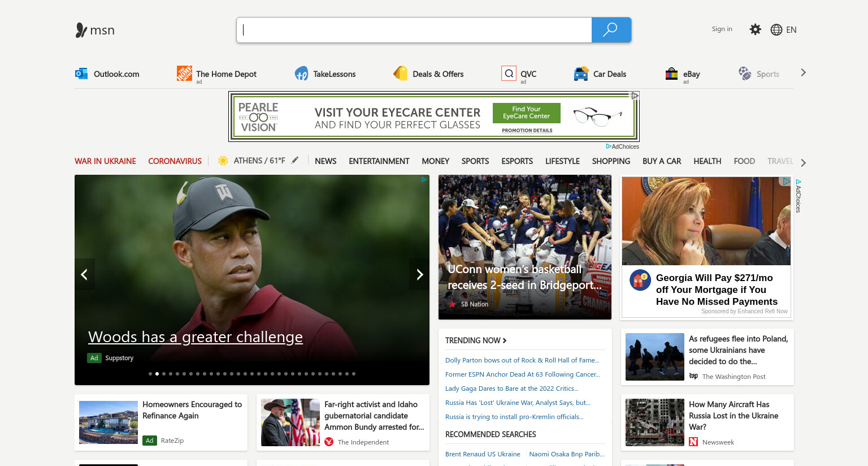The image size is (868, 466).
Task: Click The Washington Post source icon
Action: pos(693,376)
